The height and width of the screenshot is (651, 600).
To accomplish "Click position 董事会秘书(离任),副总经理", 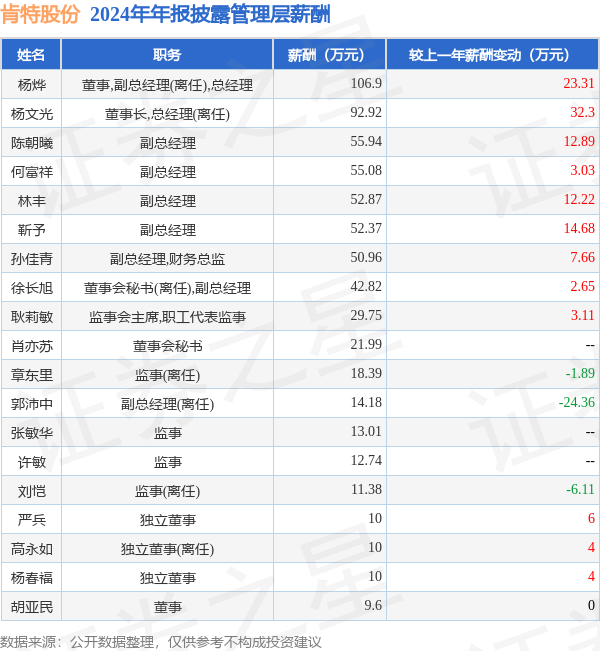I will click(167, 288).
